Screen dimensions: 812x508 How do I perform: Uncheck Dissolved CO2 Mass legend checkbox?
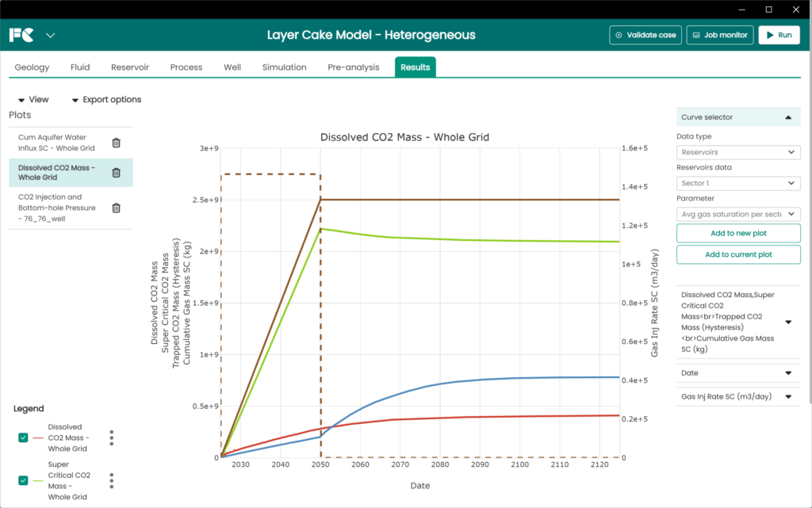click(x=24, y=438)
